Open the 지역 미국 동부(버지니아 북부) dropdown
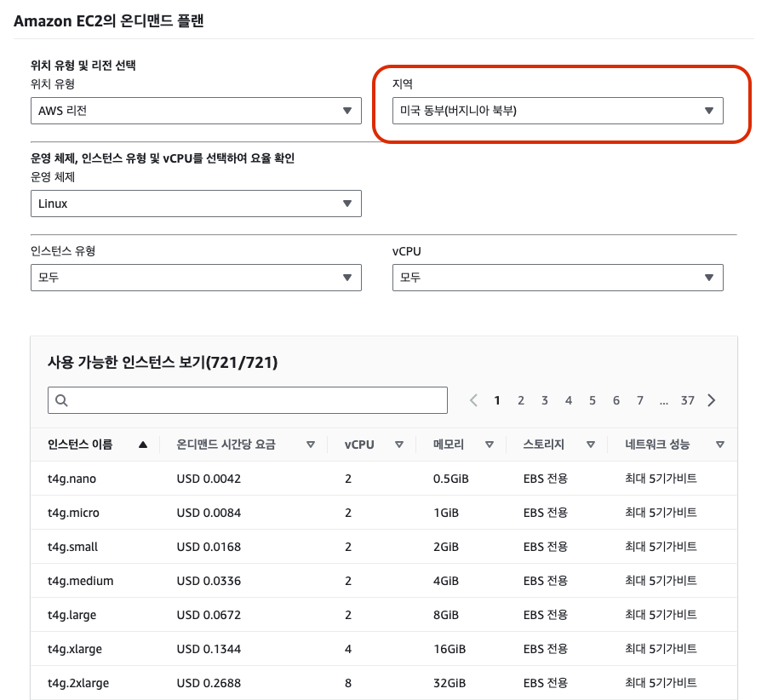 (x=558, y=111)
